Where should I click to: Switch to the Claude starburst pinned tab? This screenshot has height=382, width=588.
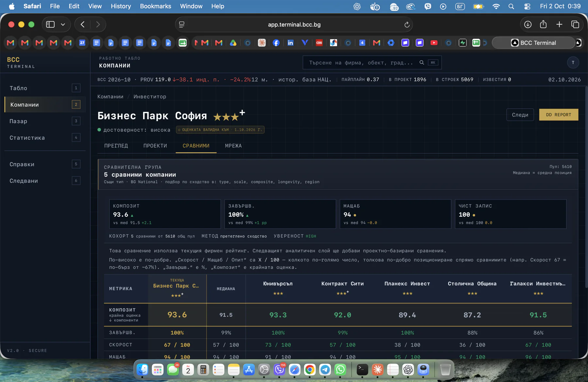point(262,43)
